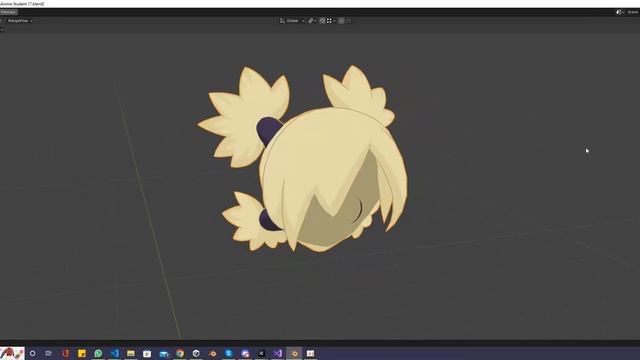
Task: Click the Scene name field
Action: (x=633, y=12)
